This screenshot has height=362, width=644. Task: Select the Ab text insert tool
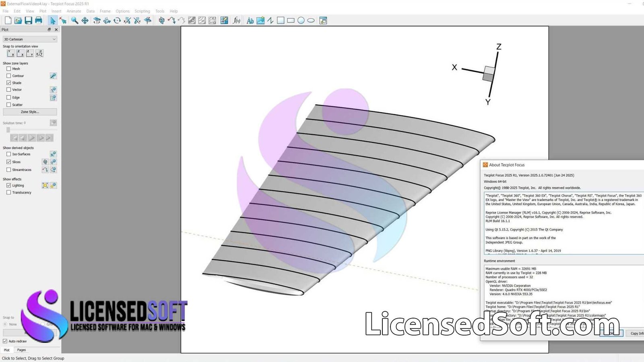tap(250, 20)
